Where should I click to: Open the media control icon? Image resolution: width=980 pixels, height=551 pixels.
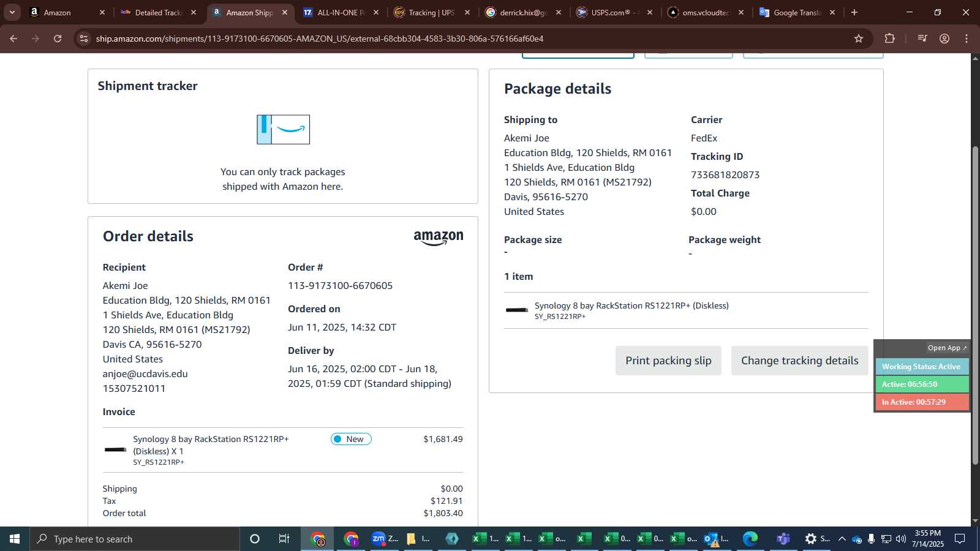pyautogui.click(x=922, y=39)
